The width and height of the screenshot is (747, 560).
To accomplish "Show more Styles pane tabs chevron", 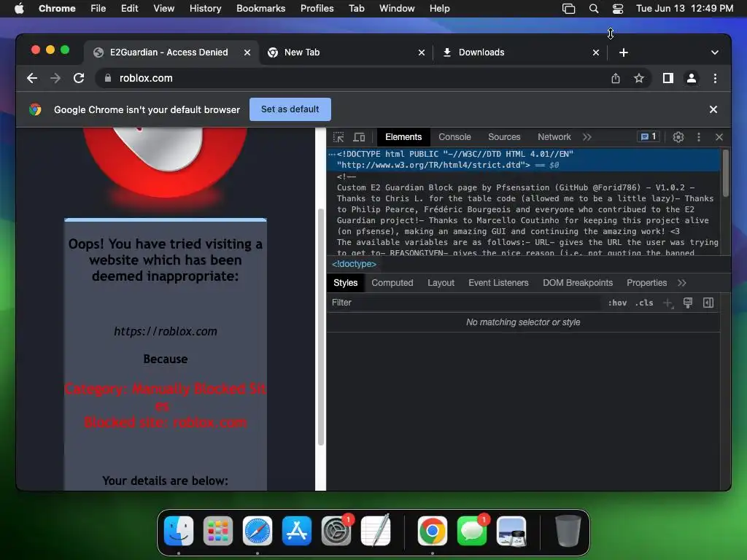I will point(682,283).
